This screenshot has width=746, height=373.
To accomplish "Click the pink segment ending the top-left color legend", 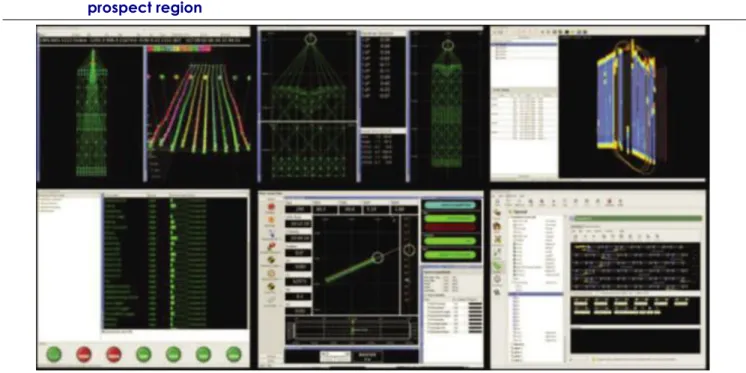I will pyautogui.click(x=206, y=49).
